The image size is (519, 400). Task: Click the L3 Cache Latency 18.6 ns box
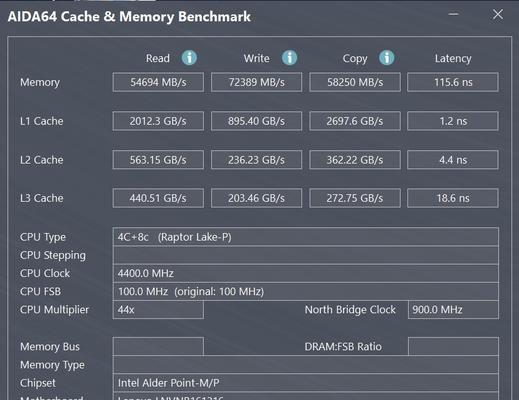coord(453,198)
